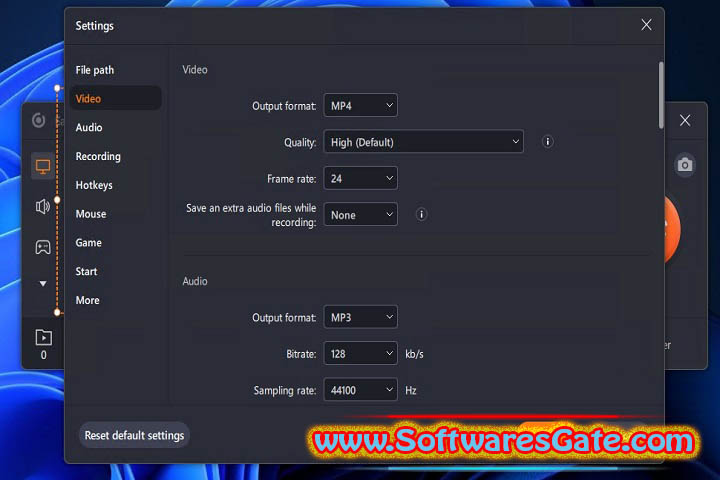720x480 pixels.
Task: Select the Start settings section
Action: 86,271
